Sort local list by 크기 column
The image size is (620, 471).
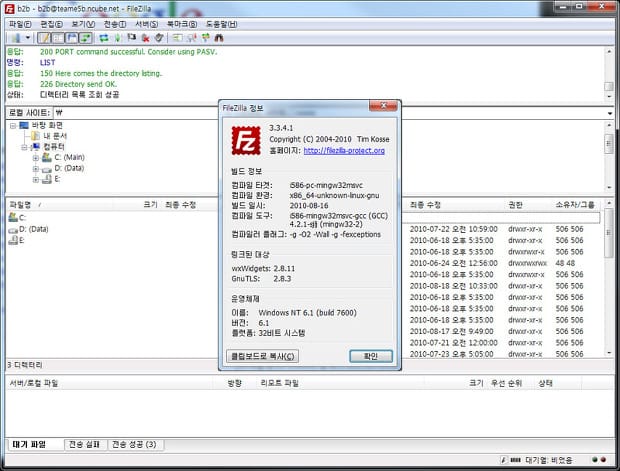136,205
